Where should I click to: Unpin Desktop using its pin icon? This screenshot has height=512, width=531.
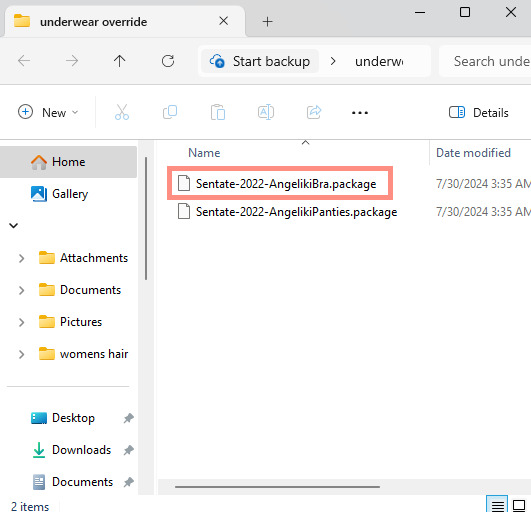(x=128, y=418)
